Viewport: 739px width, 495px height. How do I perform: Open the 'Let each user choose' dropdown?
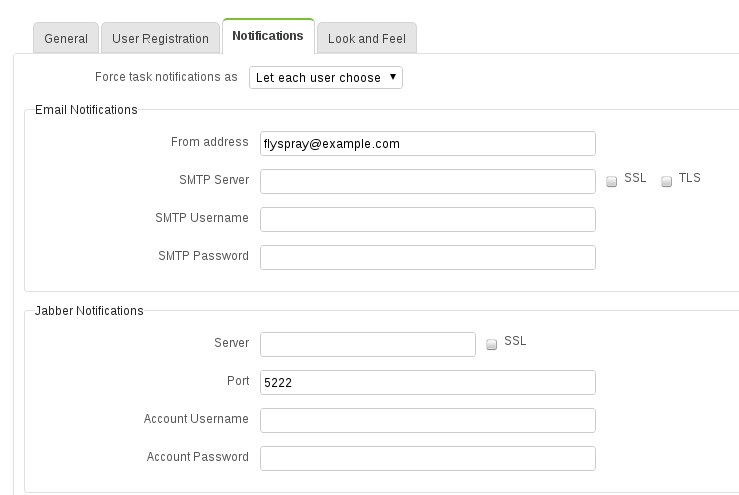(326, 77)
